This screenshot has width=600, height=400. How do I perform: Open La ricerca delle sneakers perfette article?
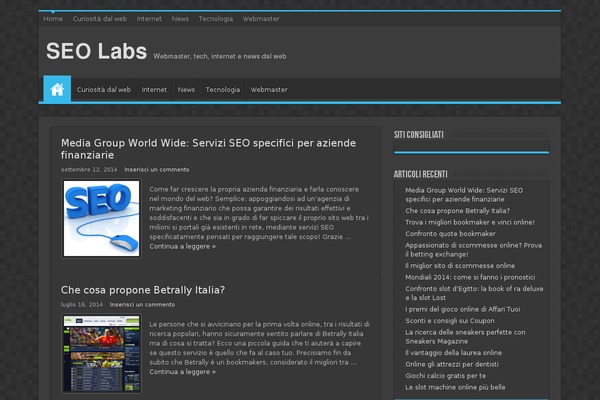click(465, 337)
